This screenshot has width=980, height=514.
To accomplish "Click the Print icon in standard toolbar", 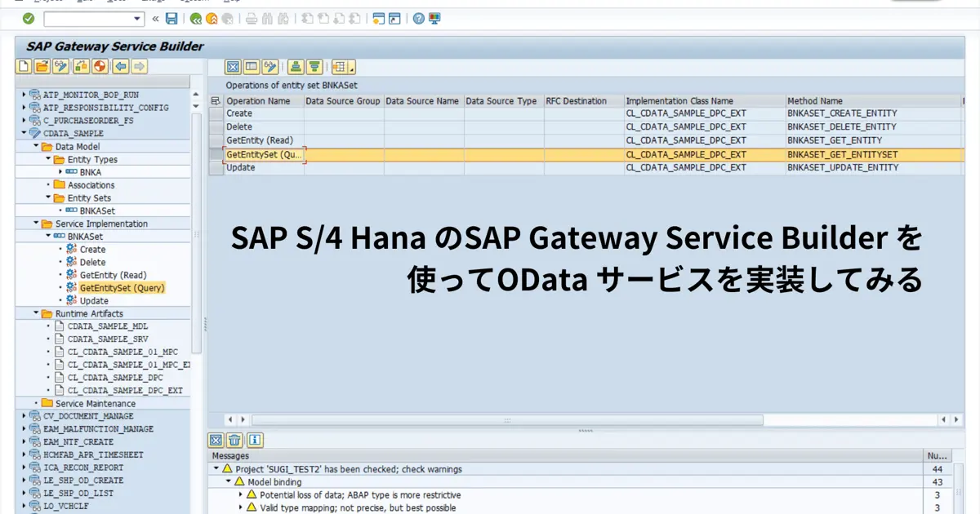I will click(x=252, y=18).
